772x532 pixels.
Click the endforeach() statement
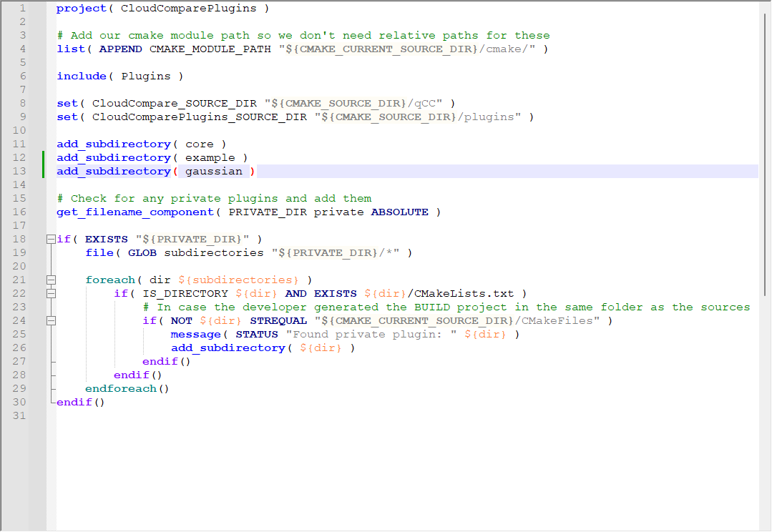click(x=127, y=389)
